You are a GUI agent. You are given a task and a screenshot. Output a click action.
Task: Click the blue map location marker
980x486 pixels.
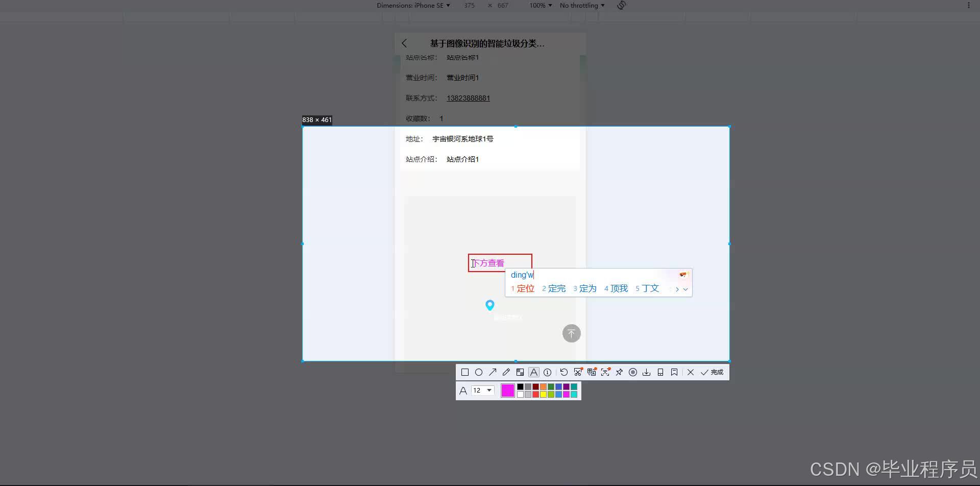pos(489,305)
